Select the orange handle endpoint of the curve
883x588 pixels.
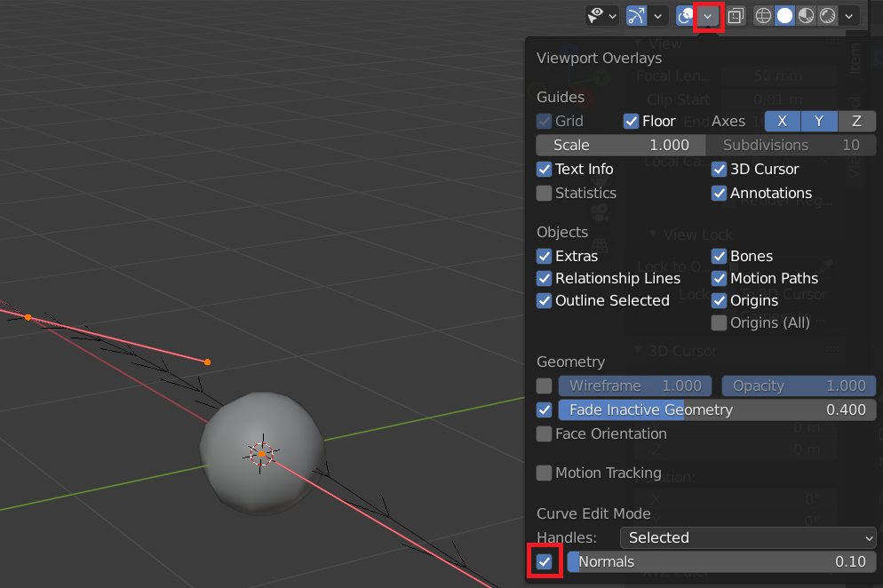207,362
